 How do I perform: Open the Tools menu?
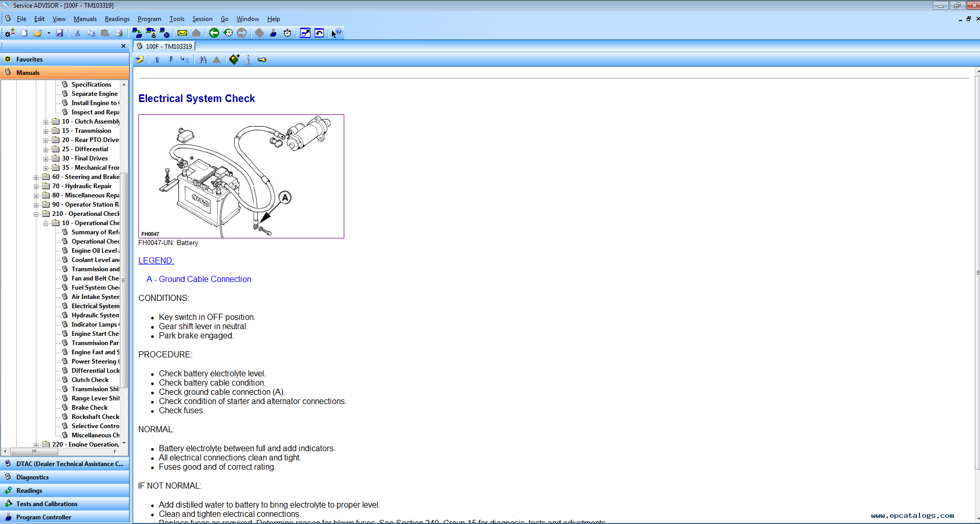tap(177, 19)
